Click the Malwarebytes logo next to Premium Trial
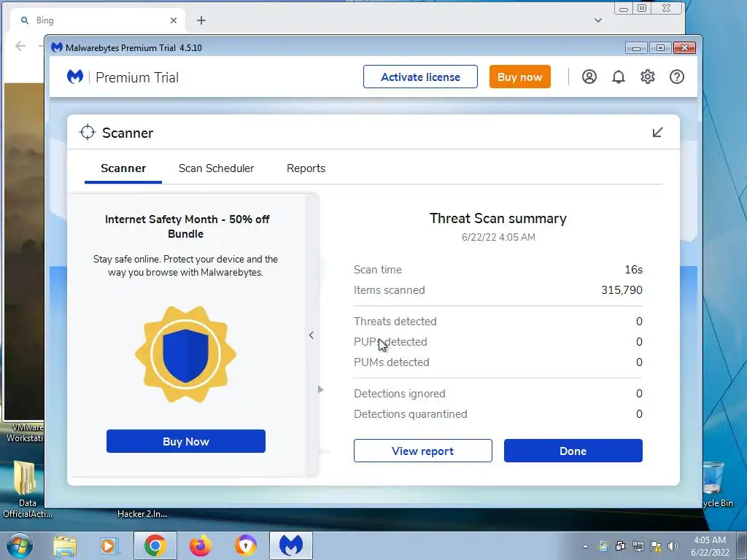747x560 pixels. click(75, 77)
